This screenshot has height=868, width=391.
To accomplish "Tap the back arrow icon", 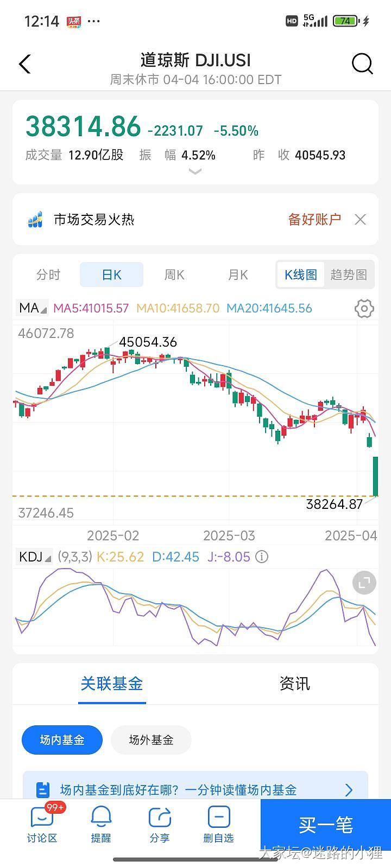I will pyautogui.click(x=25, y=64).
